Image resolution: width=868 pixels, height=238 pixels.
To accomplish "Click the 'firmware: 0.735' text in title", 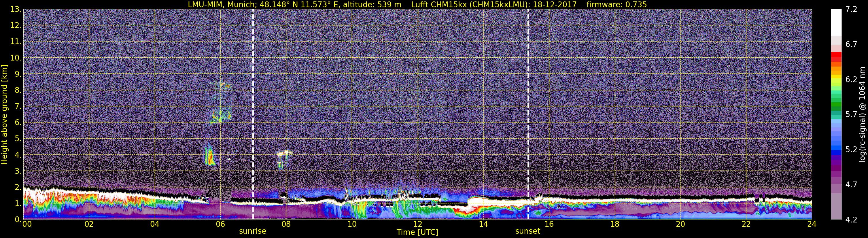I will point(617,4).
